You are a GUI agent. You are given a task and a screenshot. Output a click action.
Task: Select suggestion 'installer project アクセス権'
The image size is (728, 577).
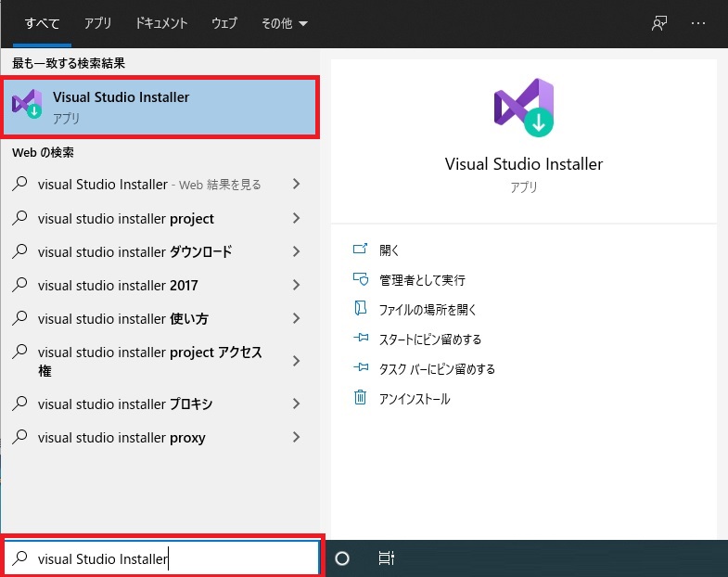[160, 362]
